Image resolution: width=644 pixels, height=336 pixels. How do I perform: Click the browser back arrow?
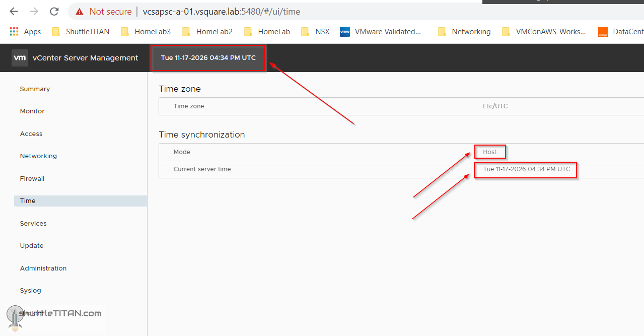14,11
